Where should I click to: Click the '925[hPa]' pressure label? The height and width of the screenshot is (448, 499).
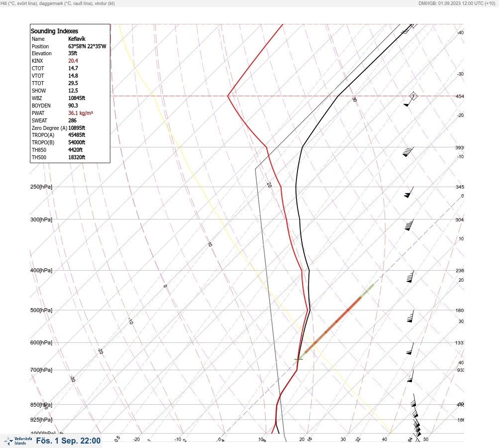point(41,420)
